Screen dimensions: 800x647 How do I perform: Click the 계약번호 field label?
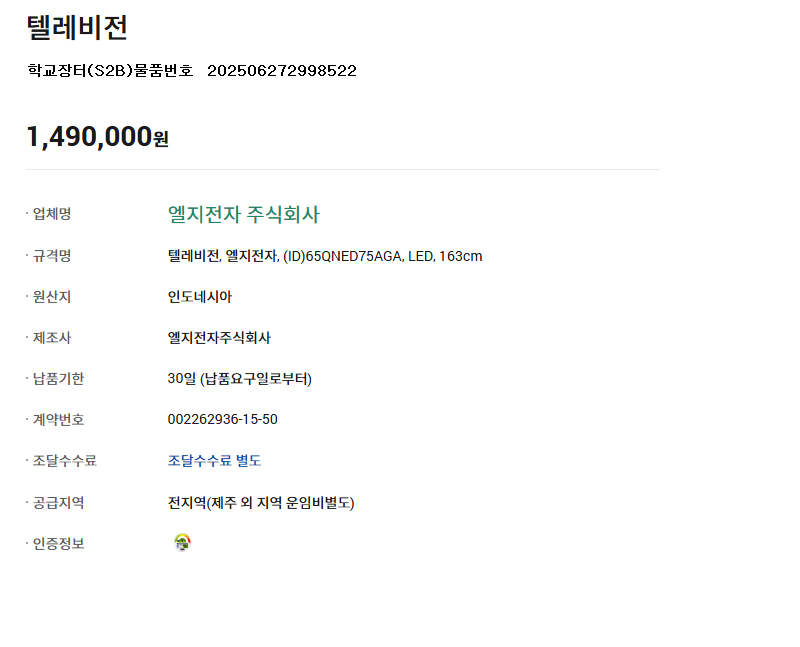tap(58, 419)
